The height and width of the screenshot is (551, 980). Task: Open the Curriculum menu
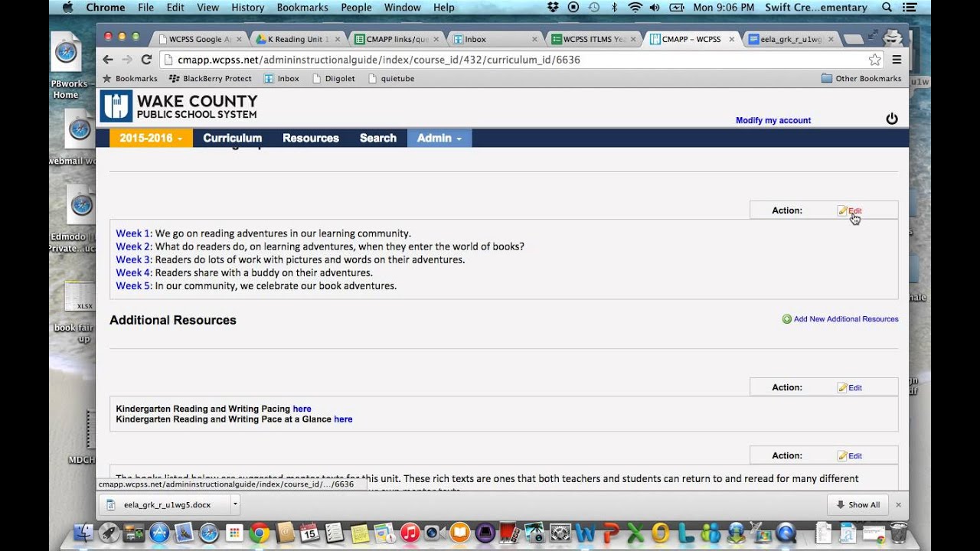coord(232,139)
